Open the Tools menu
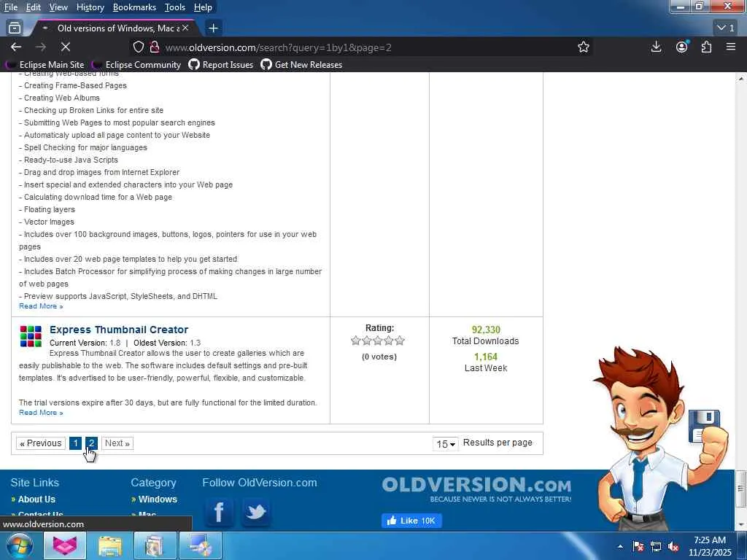 (x=175, y=7)
